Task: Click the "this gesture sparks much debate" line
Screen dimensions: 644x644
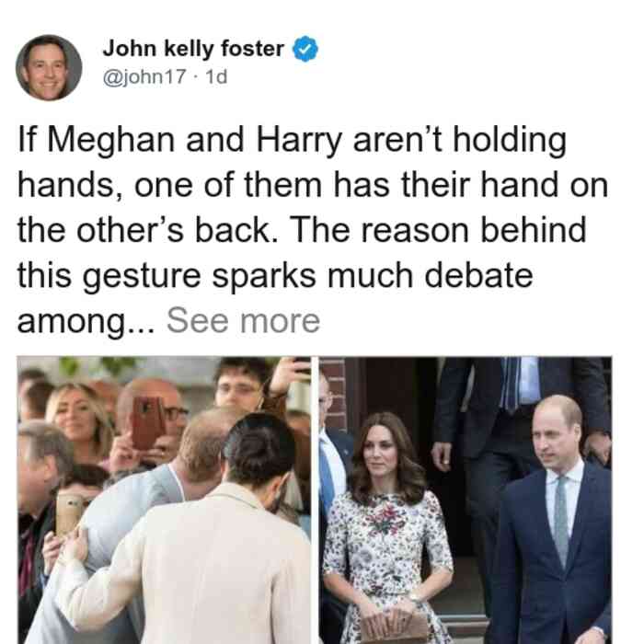Action: 275,276
